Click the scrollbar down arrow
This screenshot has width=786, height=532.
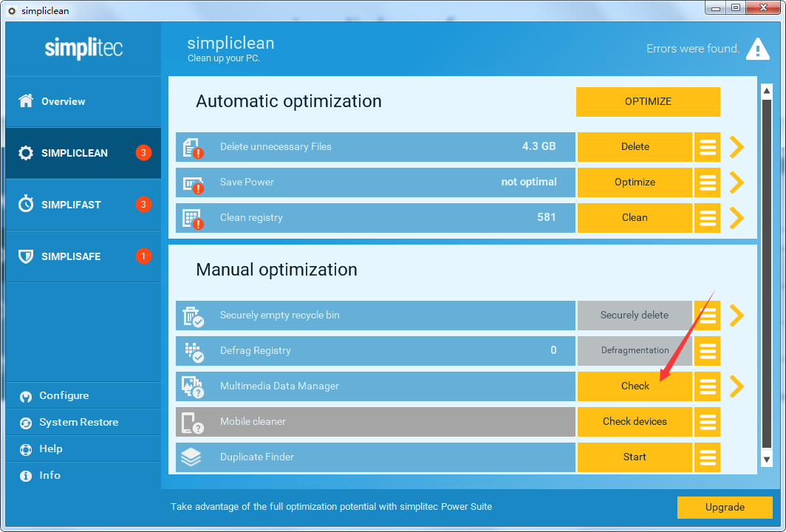tap(767, 460)
